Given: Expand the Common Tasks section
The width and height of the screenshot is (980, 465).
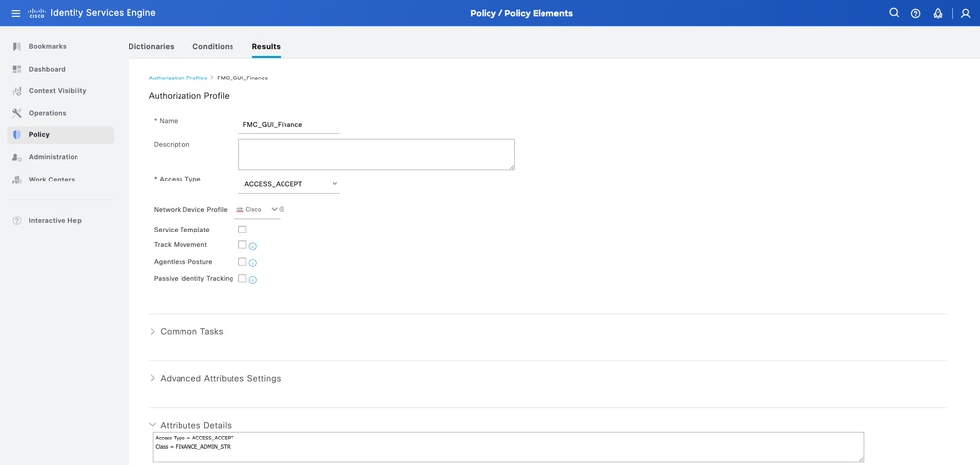Looking at the screenshot, I should (191, 332).
